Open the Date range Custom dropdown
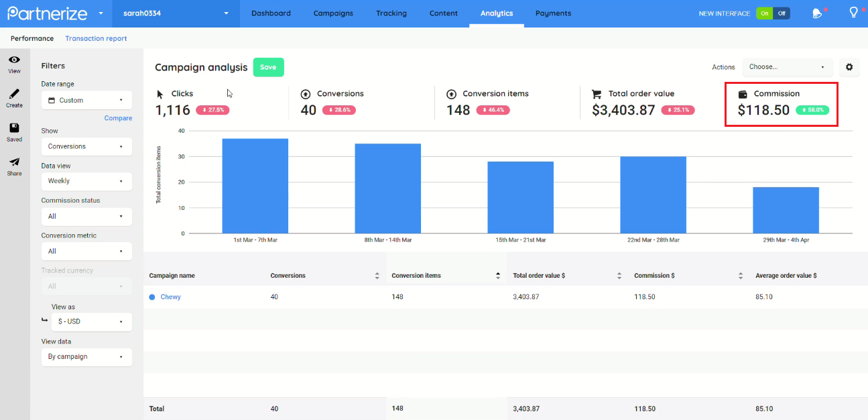Screen dimensions: 868x420 (86, 100)
